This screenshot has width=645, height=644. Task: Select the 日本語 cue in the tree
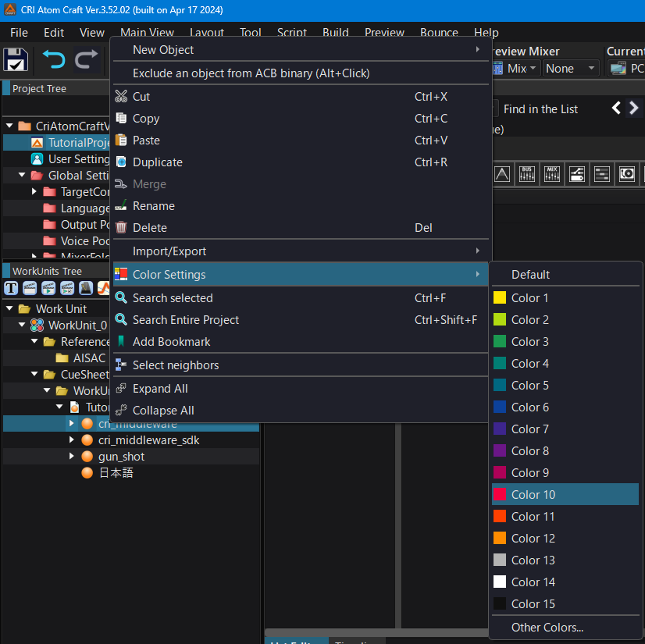pyautogui.click(x=116, y=472)
